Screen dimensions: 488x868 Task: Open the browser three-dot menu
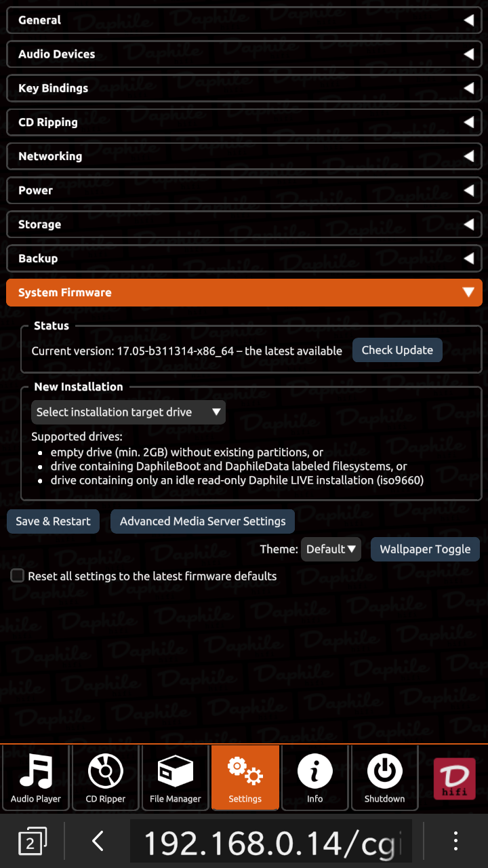[x=455, y=841]
